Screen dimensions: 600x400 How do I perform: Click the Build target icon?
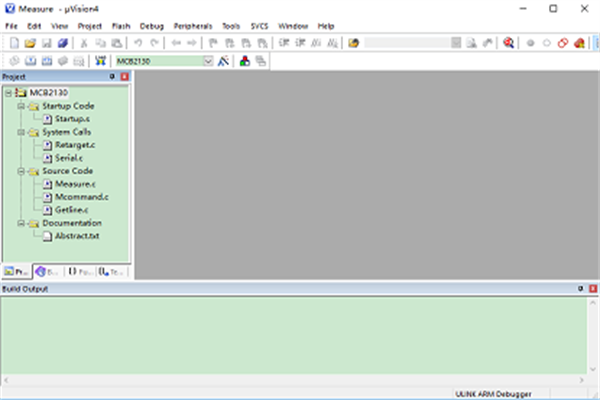(x=31, y=61)
